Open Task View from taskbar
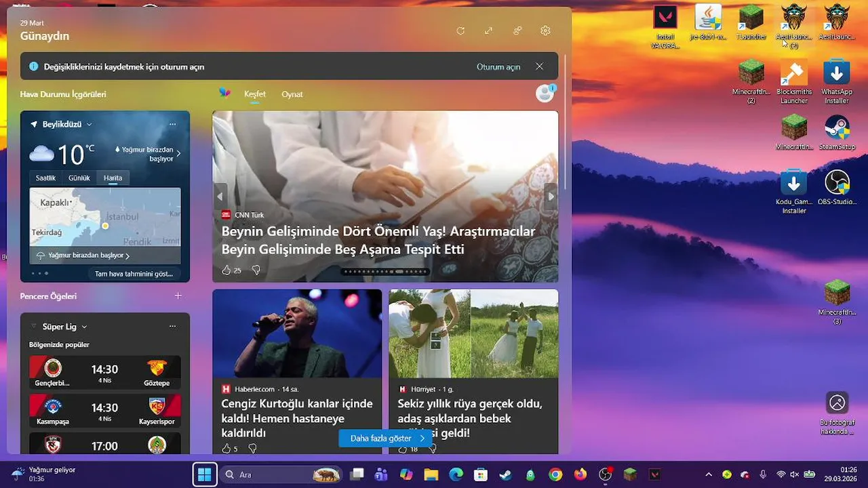868x488 pixels. click(x=357, y=474)
